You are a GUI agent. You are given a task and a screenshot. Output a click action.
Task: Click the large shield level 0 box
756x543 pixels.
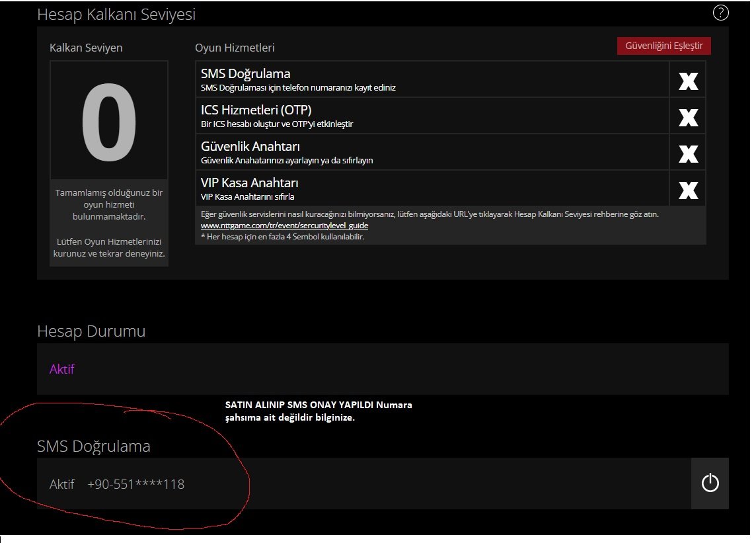109,120
